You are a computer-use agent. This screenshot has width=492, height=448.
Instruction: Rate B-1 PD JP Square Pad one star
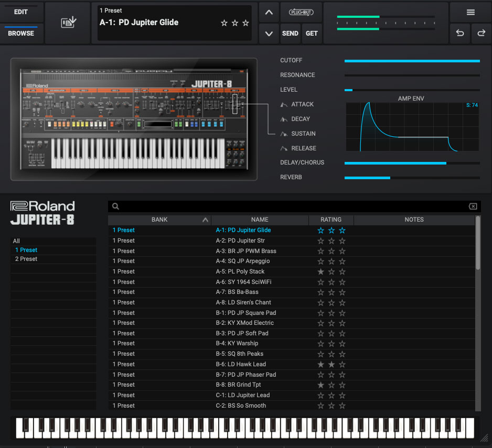pyautogui.click(x=320, y=313)
